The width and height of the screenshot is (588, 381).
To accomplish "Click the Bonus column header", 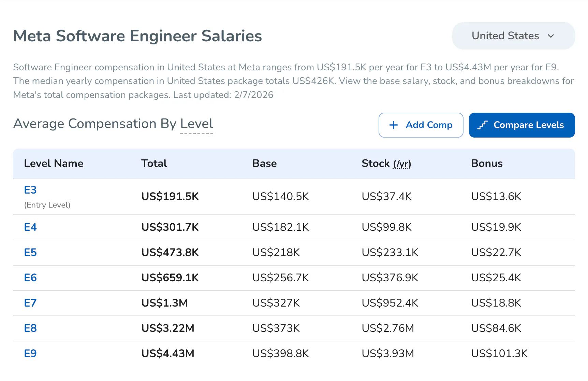I will click(x=487, y=164).
